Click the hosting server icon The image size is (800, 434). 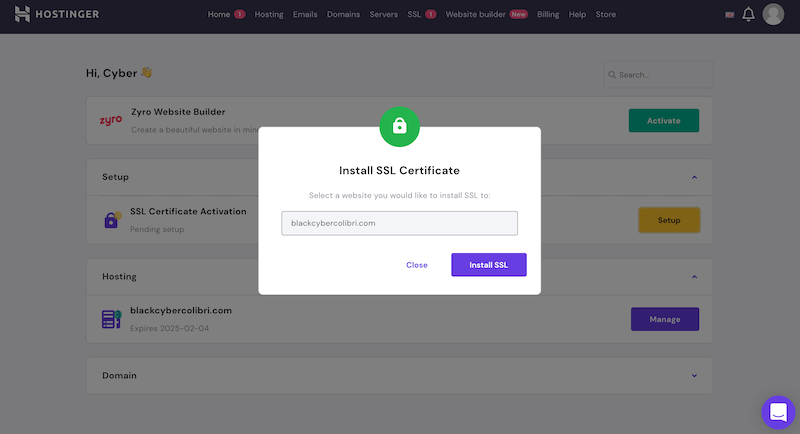[x=111, y=319]
